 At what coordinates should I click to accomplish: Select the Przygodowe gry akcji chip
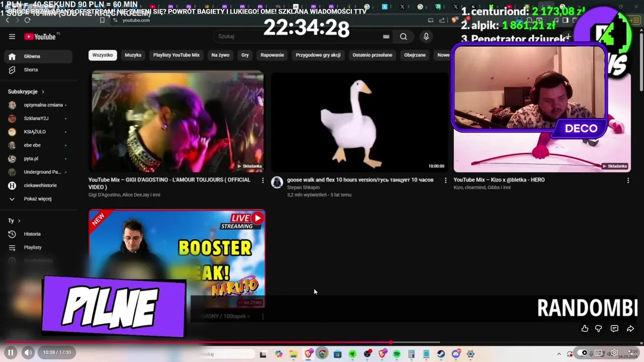tap(318, 55)
